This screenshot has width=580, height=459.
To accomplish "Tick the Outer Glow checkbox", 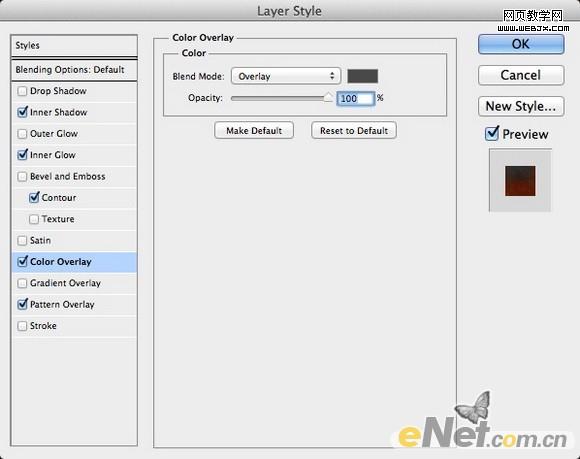I will point(22,134).
